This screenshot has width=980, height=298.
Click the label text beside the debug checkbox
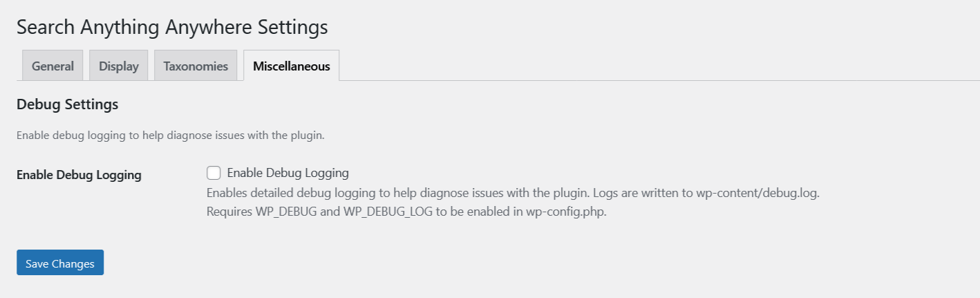[288, 173]
